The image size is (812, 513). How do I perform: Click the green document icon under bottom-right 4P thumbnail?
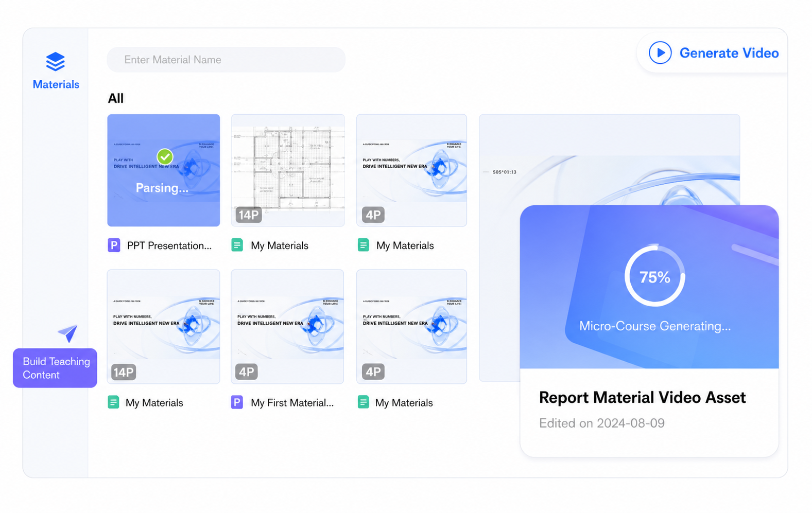[x=363, y=402]
